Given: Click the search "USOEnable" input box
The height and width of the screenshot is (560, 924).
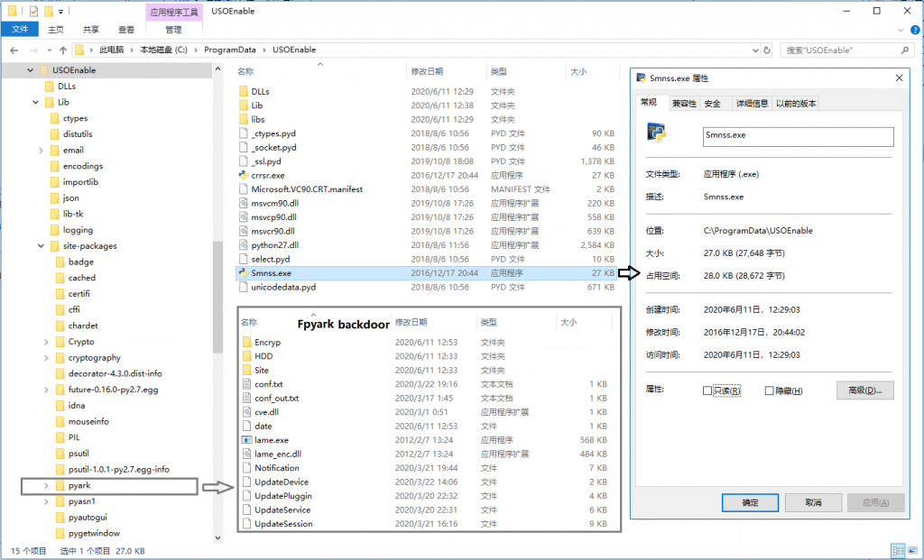Looking at the screenshot, I should (848, 50).
